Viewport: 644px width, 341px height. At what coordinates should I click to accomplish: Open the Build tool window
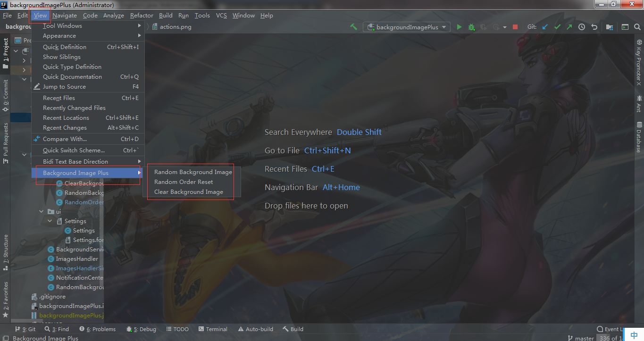coord(293,329)
